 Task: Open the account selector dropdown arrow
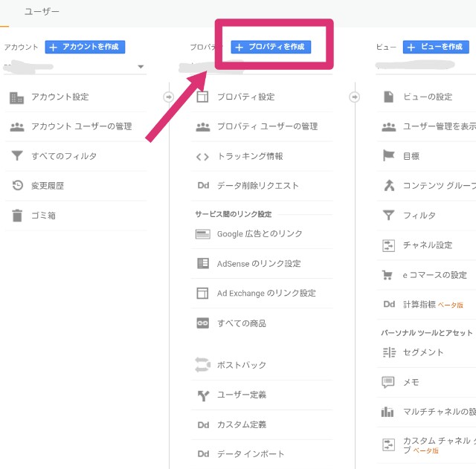pos(141,66)
